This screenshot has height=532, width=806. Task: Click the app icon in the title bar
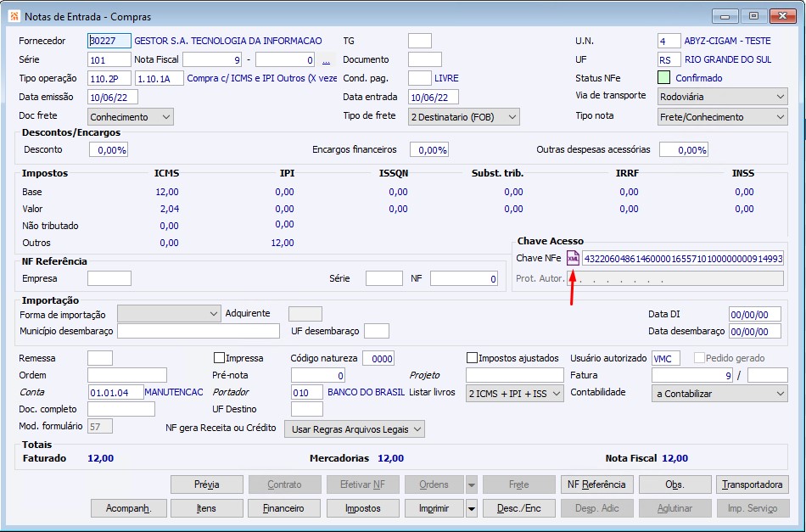[x=14, y=16]
